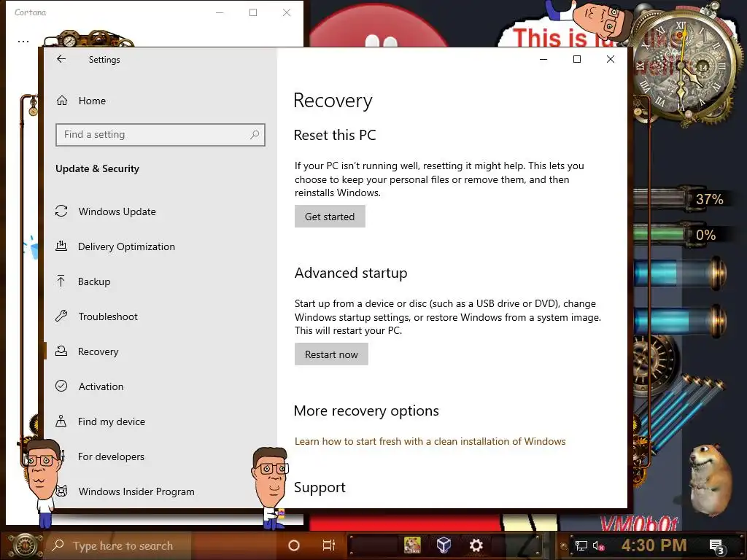Click the hamster desktop gadget

point(712,480)
